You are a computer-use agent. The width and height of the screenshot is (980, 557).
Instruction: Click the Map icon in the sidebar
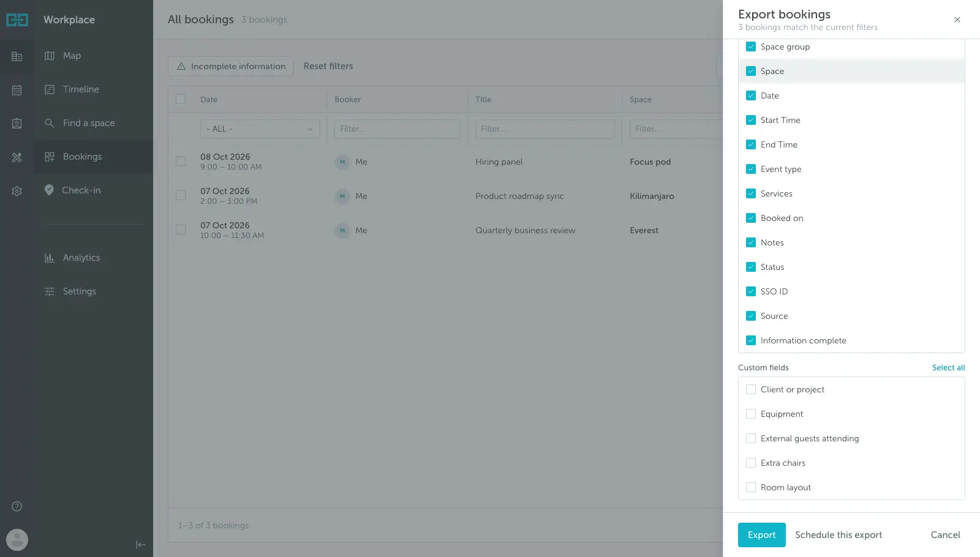pos(50,56)
